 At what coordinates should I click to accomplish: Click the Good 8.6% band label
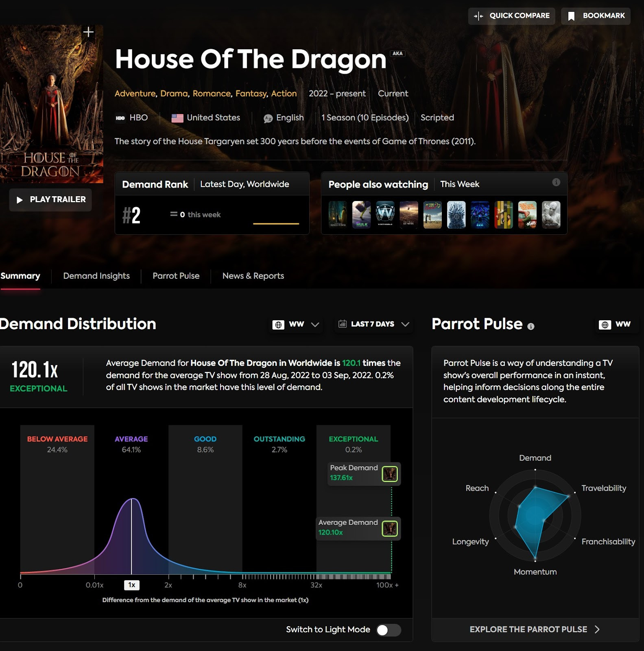tap(205, 444)
